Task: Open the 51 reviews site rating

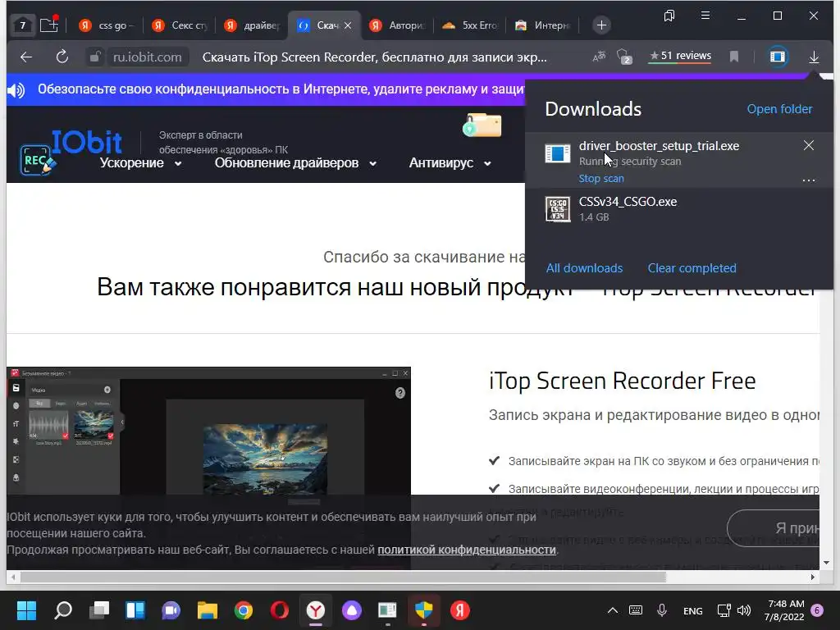Action: 680,57
